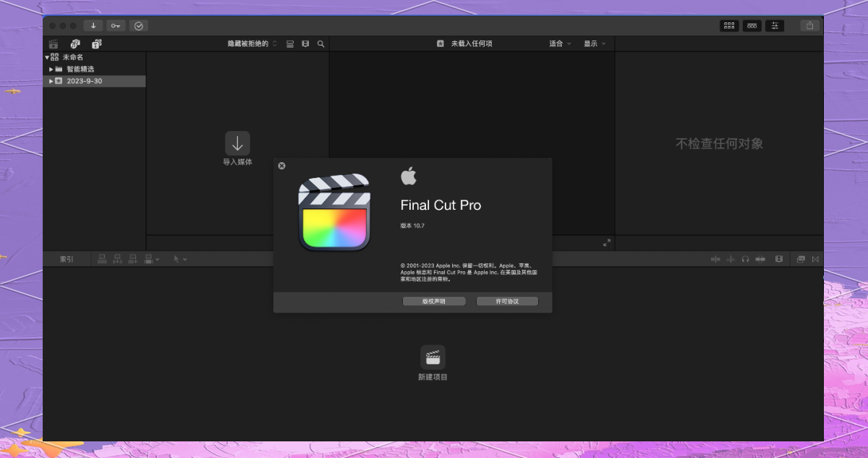This screenshot has width=868, height=458.
Task: Click the 许可协议 license button
Action: click(x=507, y=301)
